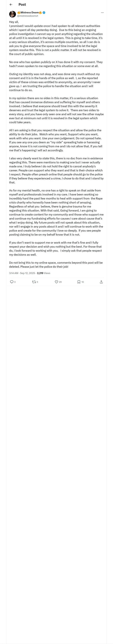113x644 pixels.
Task: Open the three-dot more options menu
Action: point(102,13)
